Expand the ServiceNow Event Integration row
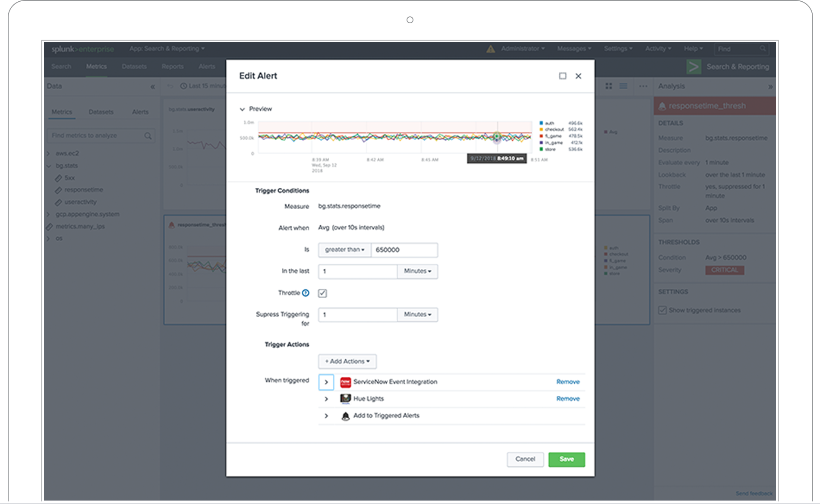Image resolution: width=820 pixels, height=504 pixels. (326, 382)
